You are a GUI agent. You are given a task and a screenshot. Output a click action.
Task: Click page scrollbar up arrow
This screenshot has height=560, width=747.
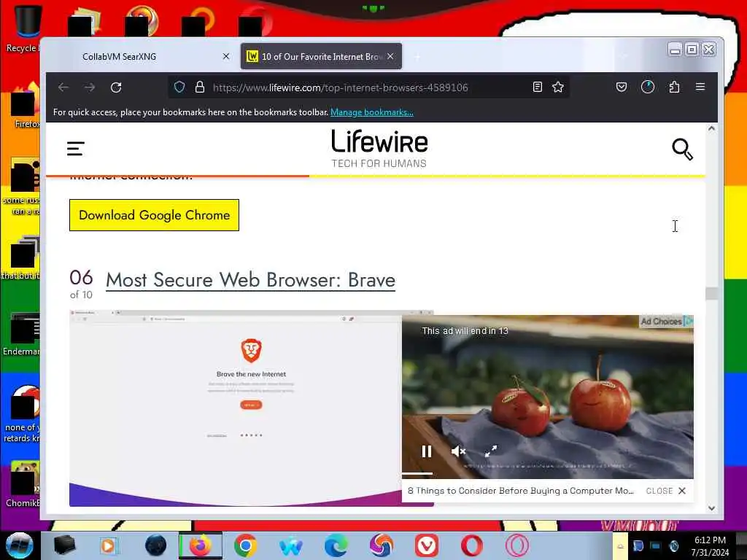point(711,128)
